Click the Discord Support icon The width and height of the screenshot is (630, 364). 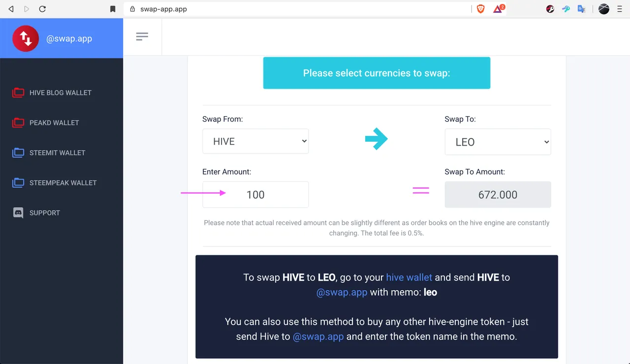(18, 212)
